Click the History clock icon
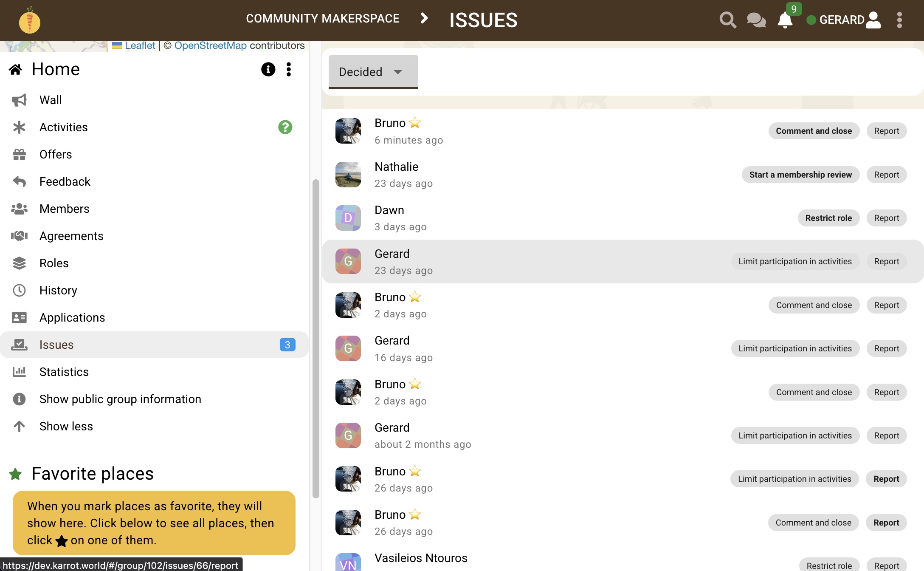This screenshot has height=571, width=924. [x=19, y=290]
